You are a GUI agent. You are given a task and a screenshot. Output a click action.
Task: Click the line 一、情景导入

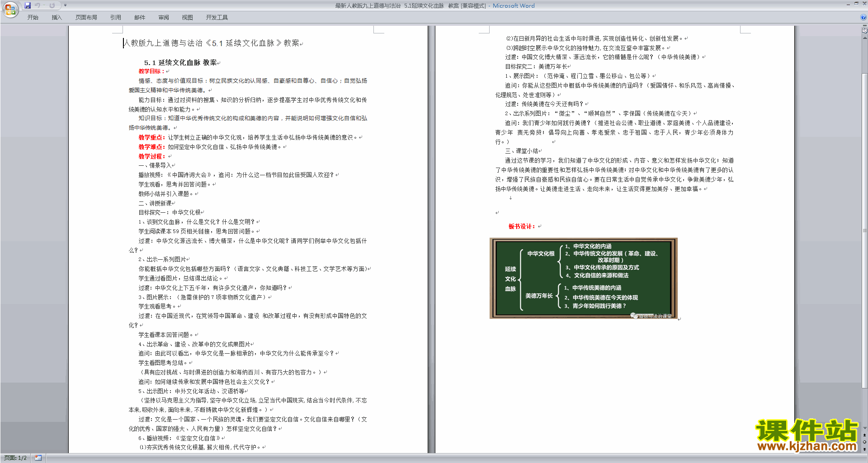(x=155, y=165)
